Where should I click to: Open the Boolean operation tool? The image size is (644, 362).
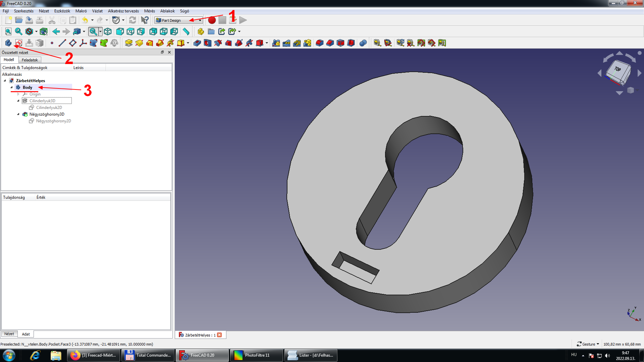click(x=363, y=43)
